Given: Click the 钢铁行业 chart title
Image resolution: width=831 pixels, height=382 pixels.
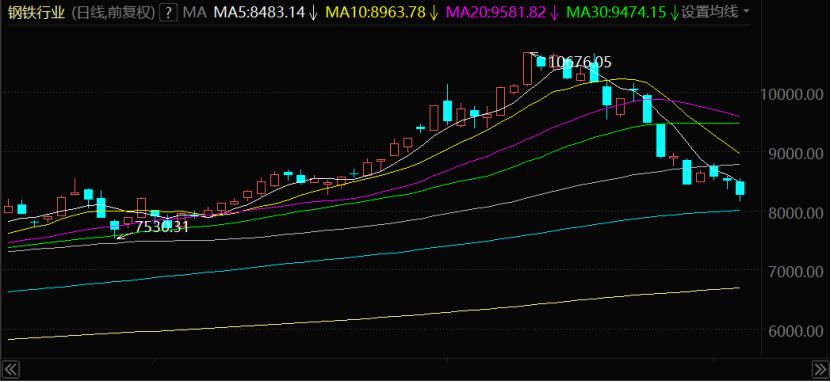Looking at the screenshot, I should (x=36, y=12).
